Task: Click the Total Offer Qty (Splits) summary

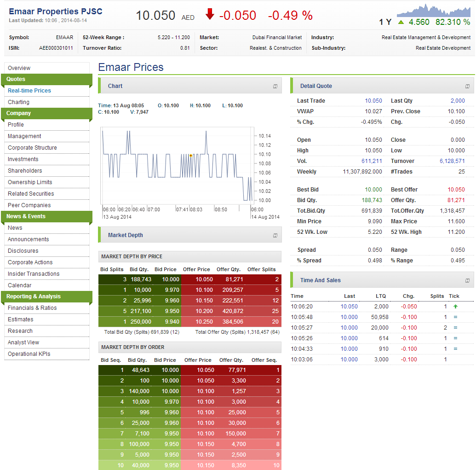Action: click(237, 332)
